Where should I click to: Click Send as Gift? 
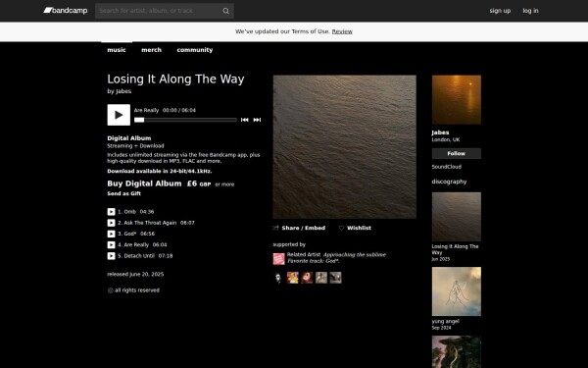tap(124, 193)
